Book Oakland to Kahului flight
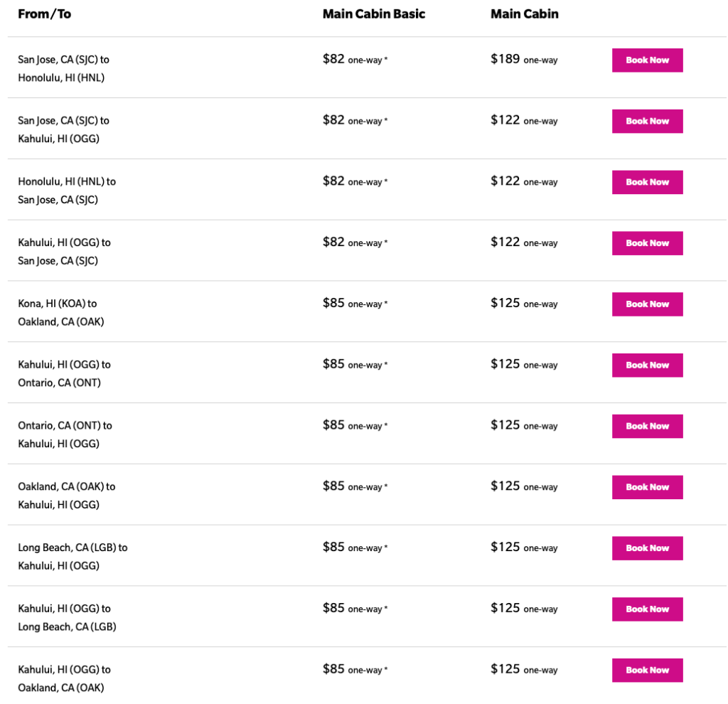 tap(647, 488)
